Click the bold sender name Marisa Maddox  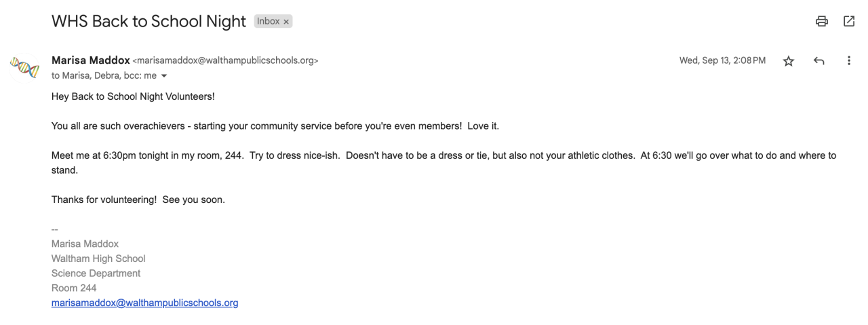pos(90,60)
